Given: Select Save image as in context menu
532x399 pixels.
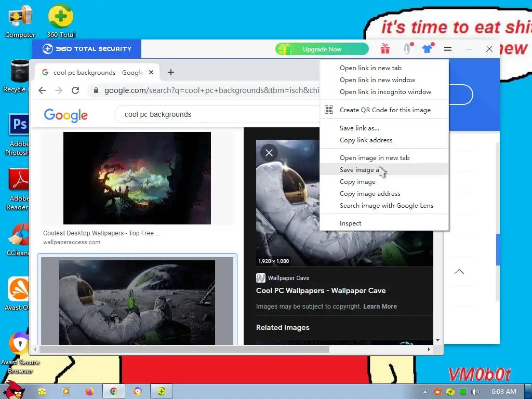Looking at the screenshot, I should pos(384,170).
